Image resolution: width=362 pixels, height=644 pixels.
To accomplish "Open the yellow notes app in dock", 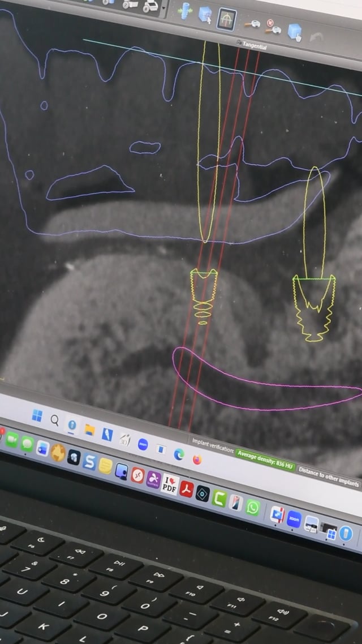I will [x=105, y=466].
